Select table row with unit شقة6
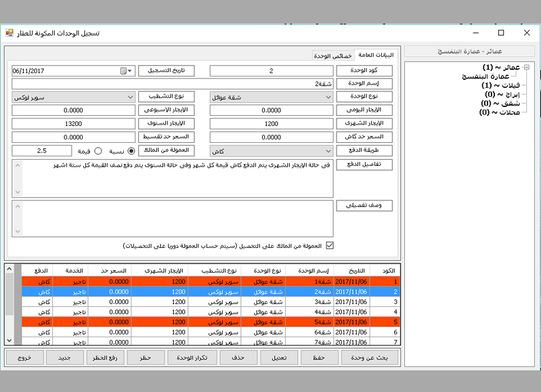Image resolution: width=541 pixels, height=392 pixels. click(x=211, y=332)
